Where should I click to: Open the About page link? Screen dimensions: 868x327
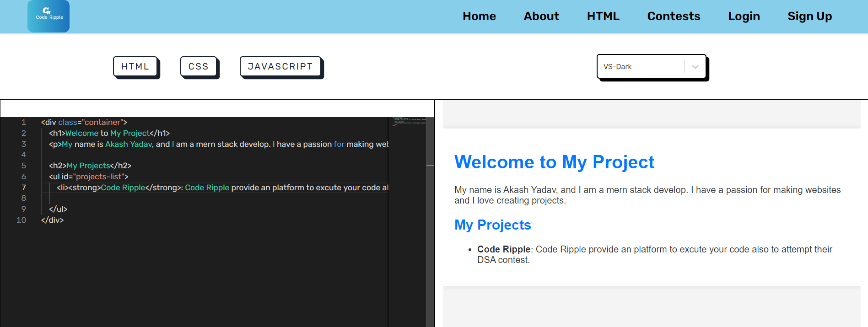541,16
